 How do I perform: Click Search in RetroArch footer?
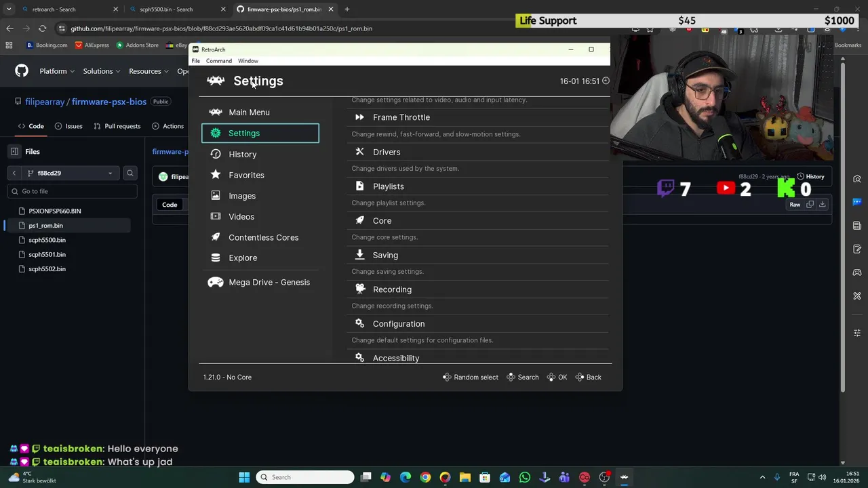click(522, 377)
